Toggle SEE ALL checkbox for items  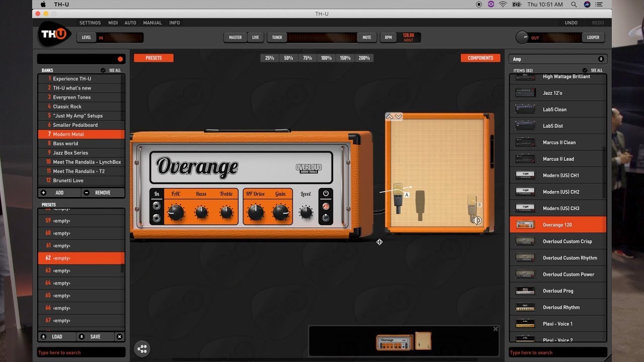pos(585,70)
